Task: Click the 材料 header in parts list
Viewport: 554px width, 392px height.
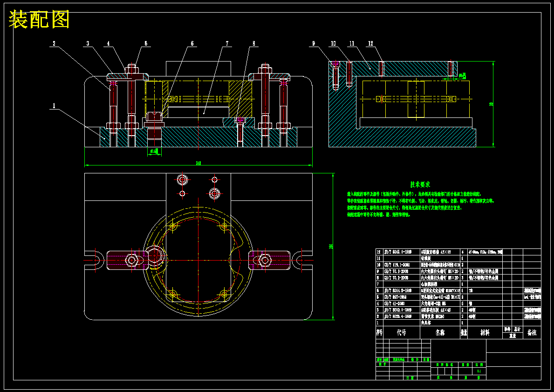Action: [485, 333]
